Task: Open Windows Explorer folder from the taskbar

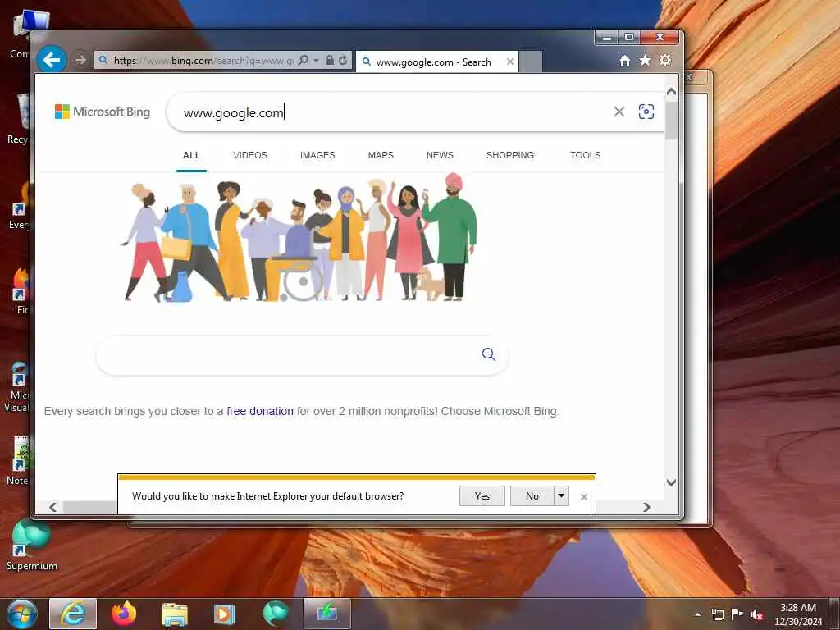Action: click(174, 614)
